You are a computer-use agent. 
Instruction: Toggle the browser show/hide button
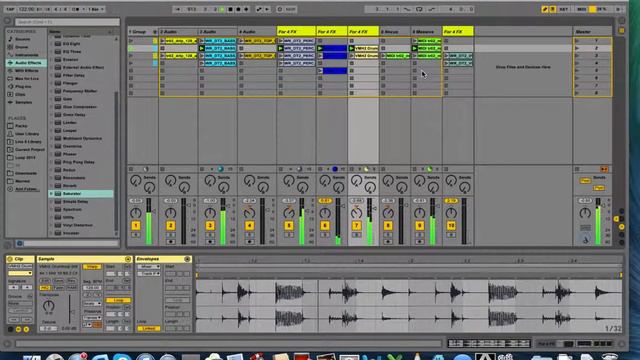[7, 21]
